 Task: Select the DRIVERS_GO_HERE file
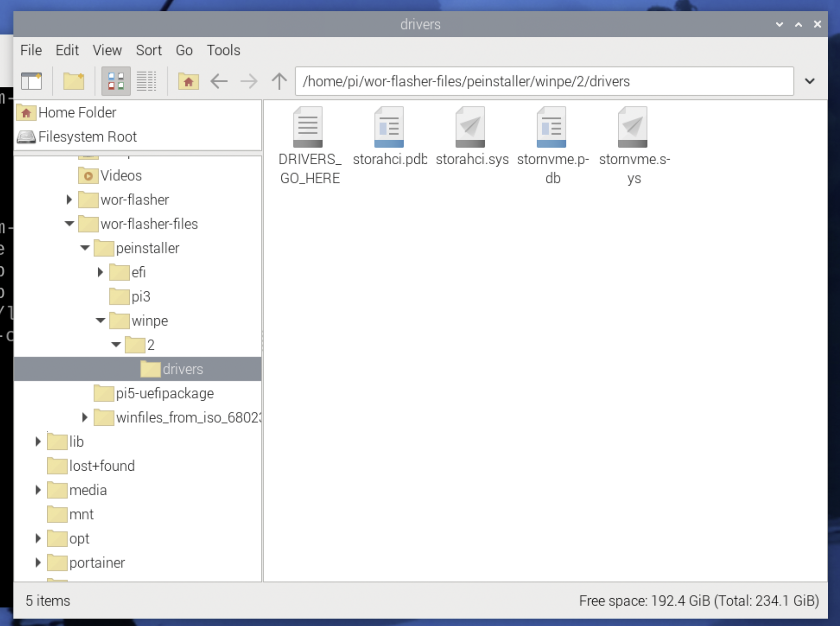click(x=309, y=127)
